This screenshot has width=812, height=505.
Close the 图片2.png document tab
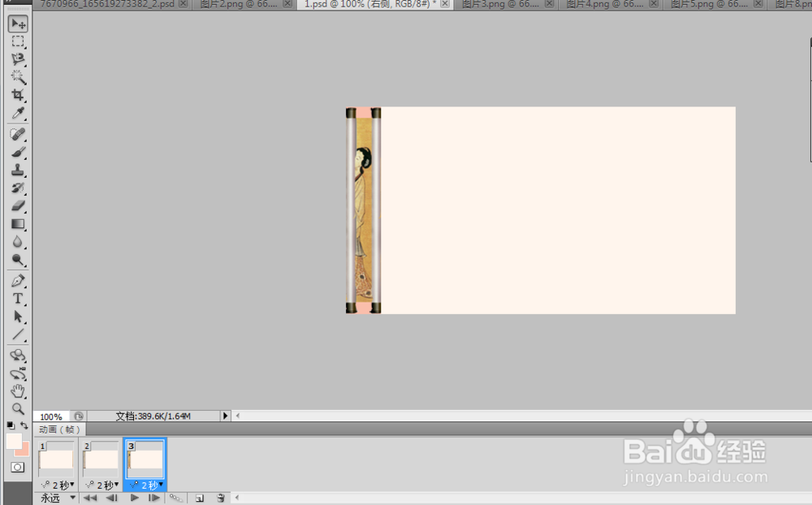click(x=287, y=3)
